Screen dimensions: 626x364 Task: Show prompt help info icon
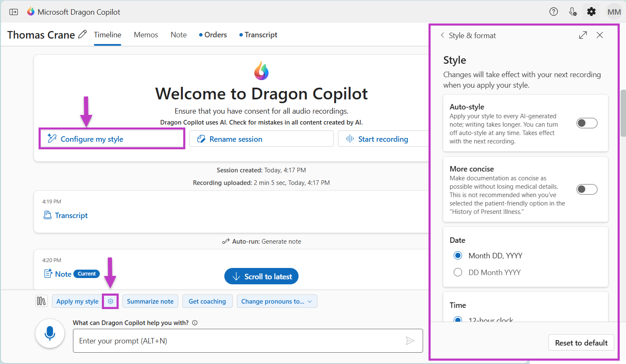[x=195, y=323]
